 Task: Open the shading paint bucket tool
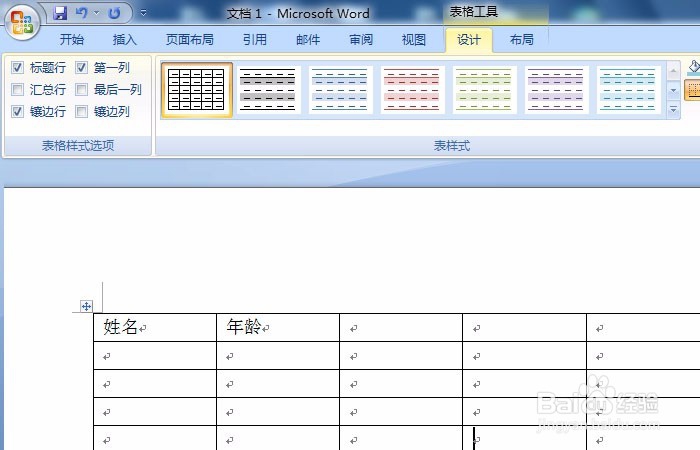click(693, 67)
